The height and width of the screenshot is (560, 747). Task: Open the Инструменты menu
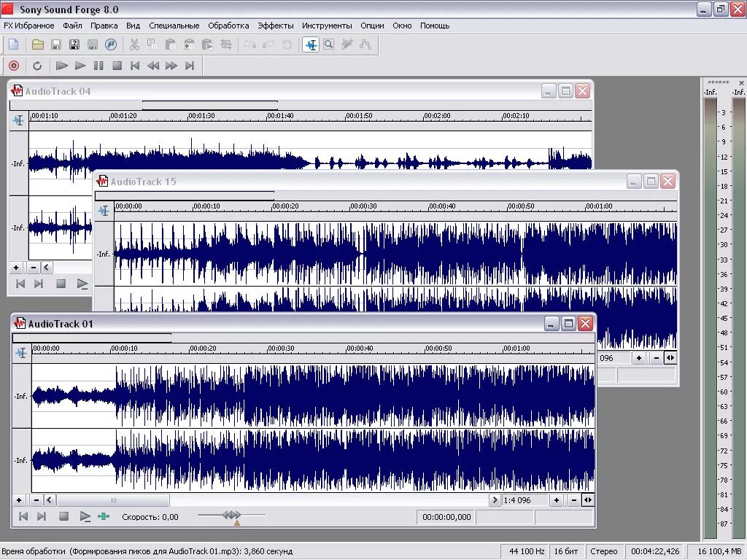(x=327, y=26)
